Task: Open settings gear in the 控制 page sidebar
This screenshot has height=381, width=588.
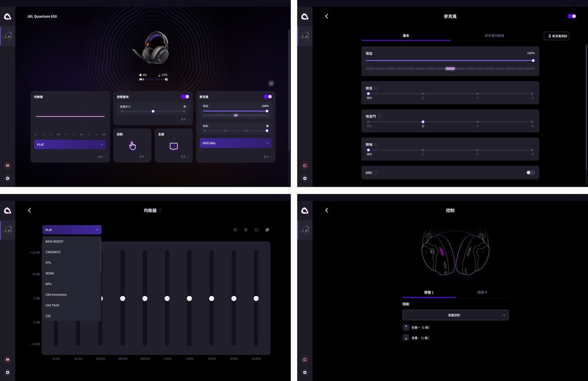Action: coord(304,372)
